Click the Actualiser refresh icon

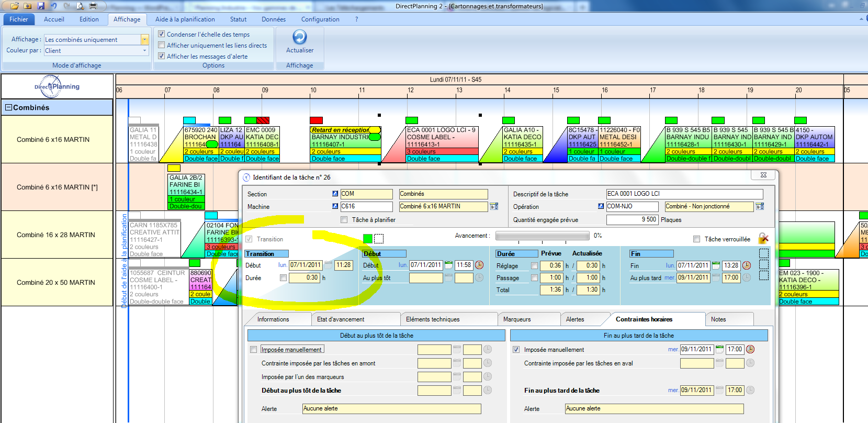point(300,37)
